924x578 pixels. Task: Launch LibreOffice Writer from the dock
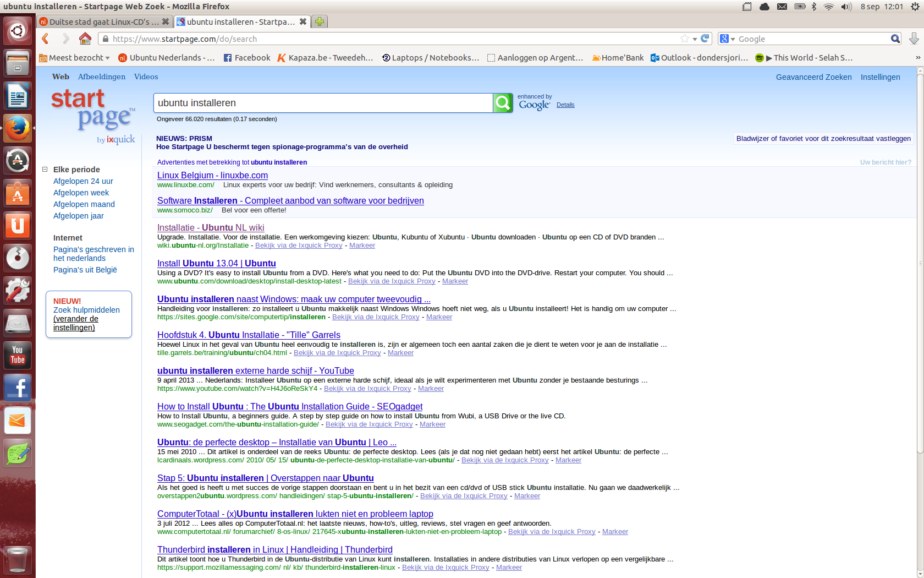pos(18,96)
